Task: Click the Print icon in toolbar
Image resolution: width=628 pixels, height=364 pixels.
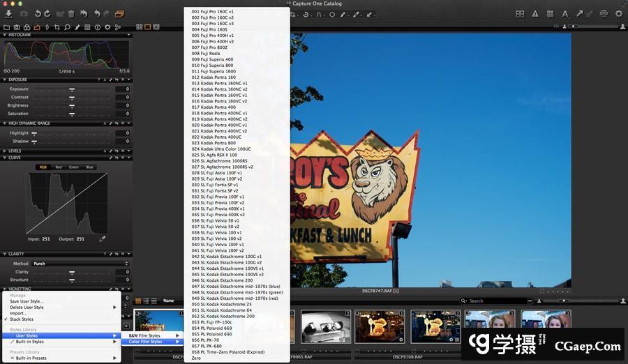Action: (604, 13)
